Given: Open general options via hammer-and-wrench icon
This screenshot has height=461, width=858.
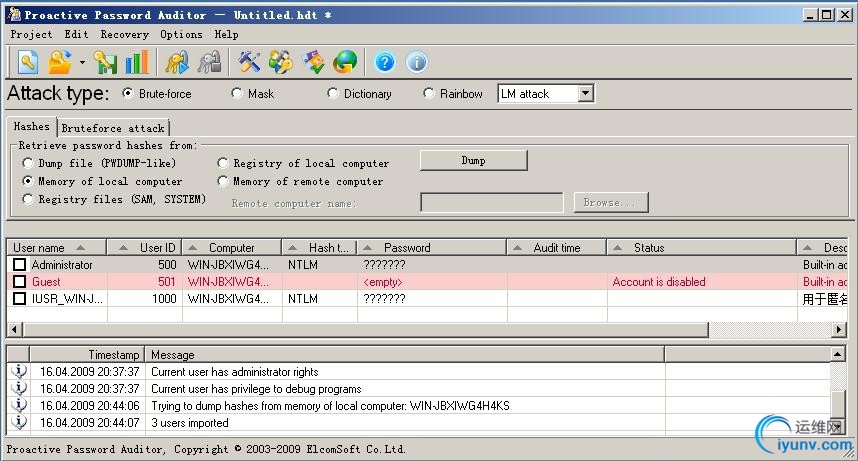Looking at the screenshot, I should tap(250, 62).
